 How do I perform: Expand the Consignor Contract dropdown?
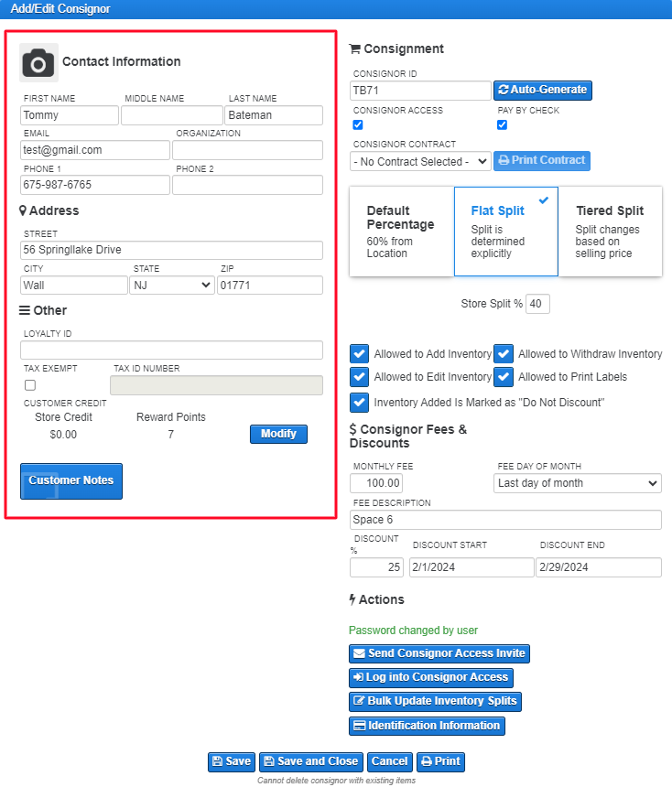tap(420, 162)
